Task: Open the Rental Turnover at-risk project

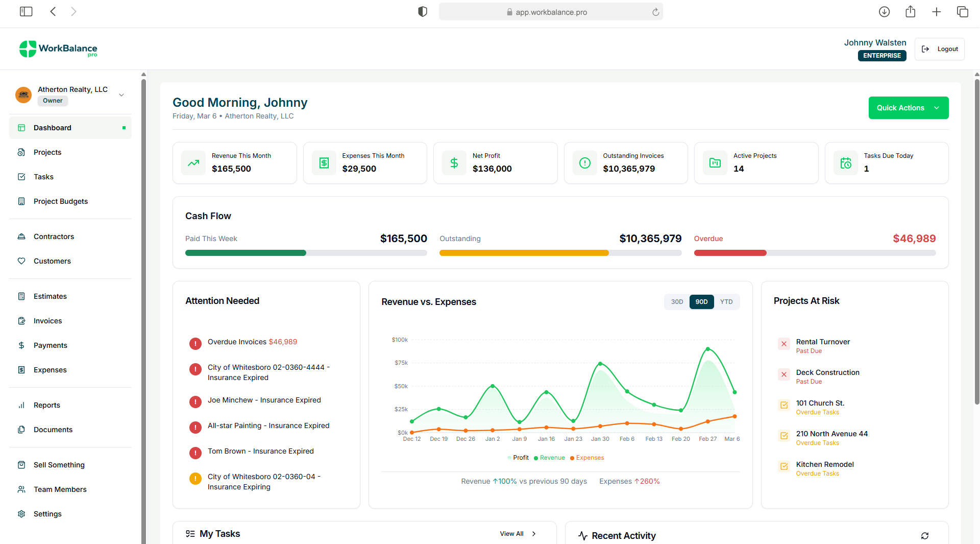Action: (823, 342)
